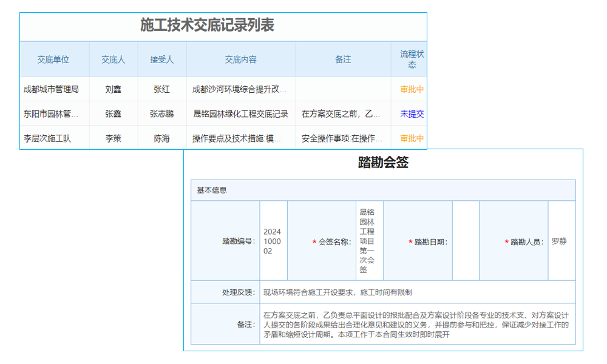Click the 基本信息 section header
This screenshot has height=364, width=607.
[x=209, y=190]
